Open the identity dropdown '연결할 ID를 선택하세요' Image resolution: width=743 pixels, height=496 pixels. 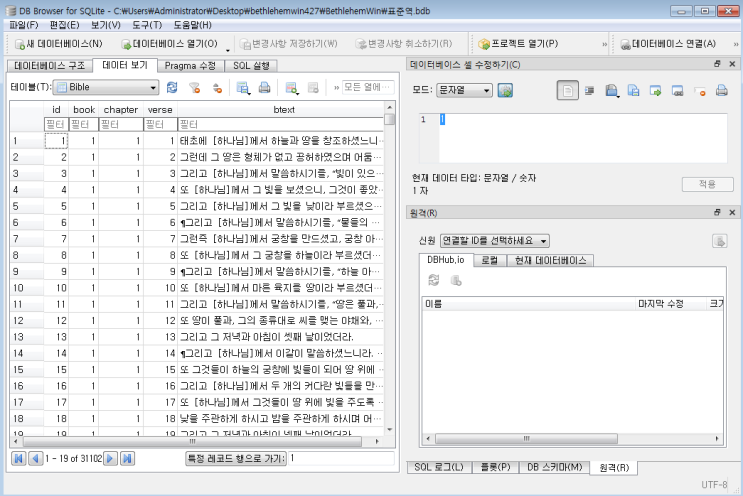495,241
